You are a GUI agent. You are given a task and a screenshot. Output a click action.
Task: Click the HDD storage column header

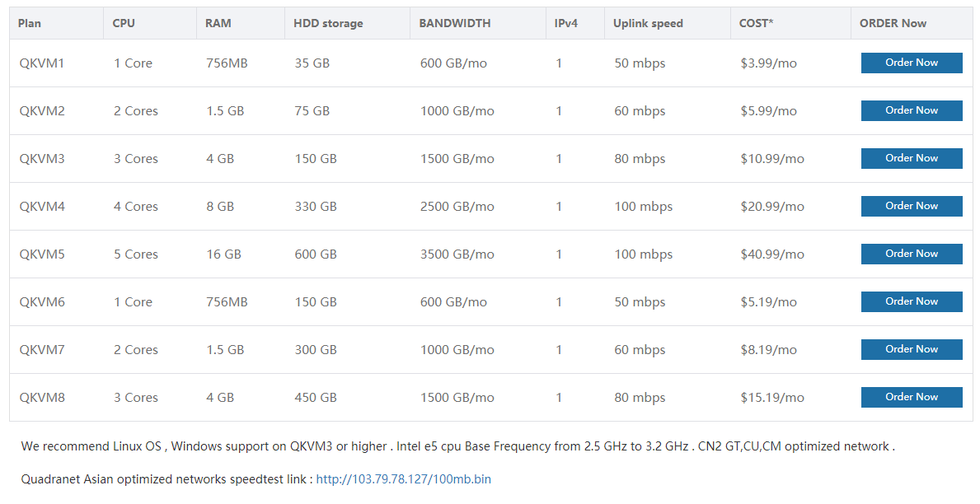pyautogui.click(x=328, y=23)
